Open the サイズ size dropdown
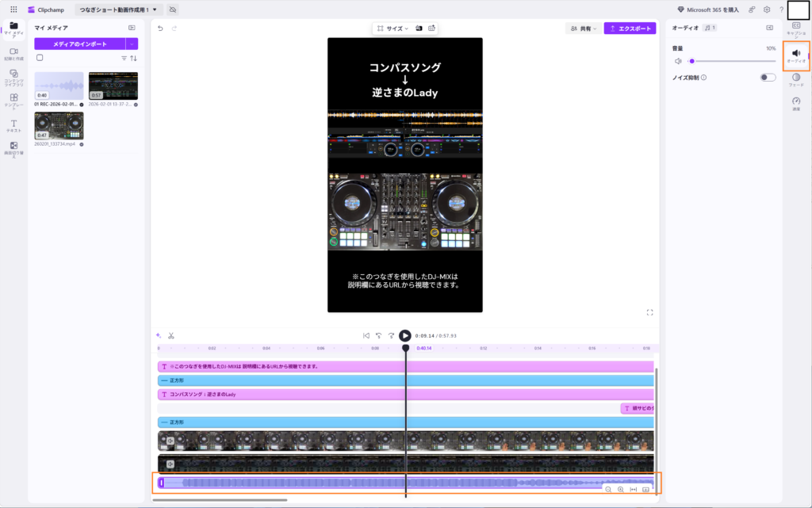 click(x=393, y=29)
